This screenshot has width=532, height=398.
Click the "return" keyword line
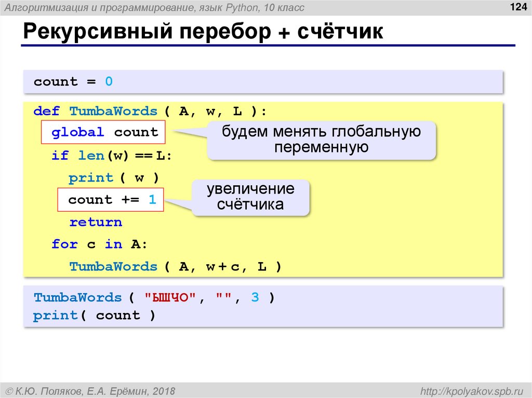(96, 222)
